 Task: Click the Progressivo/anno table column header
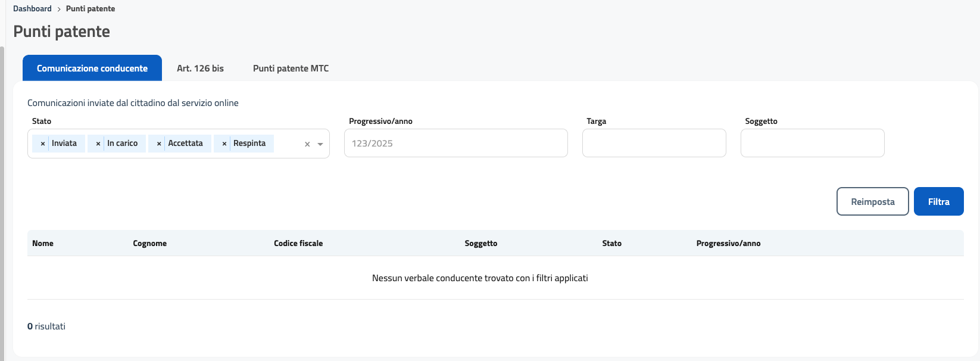(728, 244)
